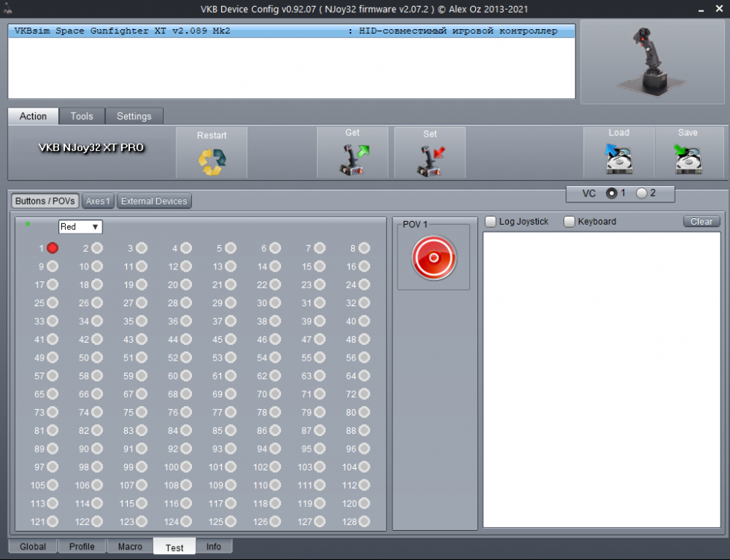Enable the Log Joystick checkbox
Screen dimensions: 730x560
click(491, 221)
